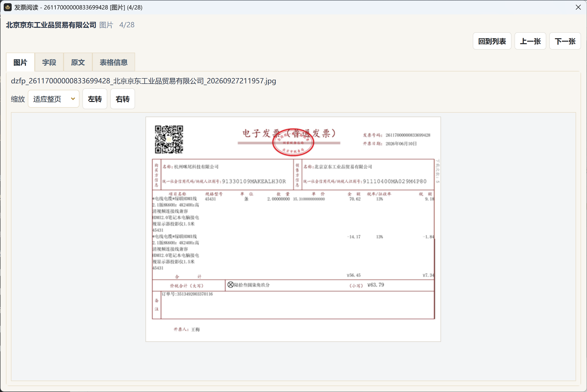The width and height of the screenshot is (587, 392).
Task: Expand the 适应整页 zoom dropdown
Action: [x=54, y=99]
